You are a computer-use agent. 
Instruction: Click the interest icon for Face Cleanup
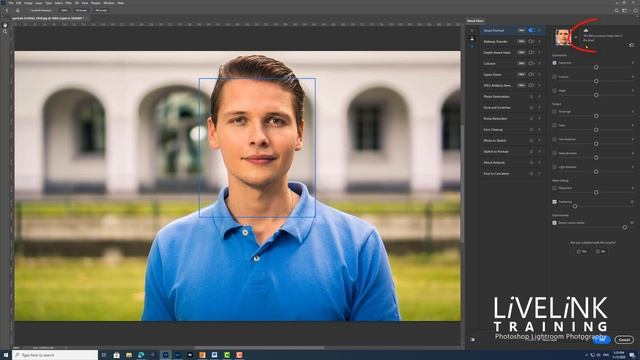(531, 130)
